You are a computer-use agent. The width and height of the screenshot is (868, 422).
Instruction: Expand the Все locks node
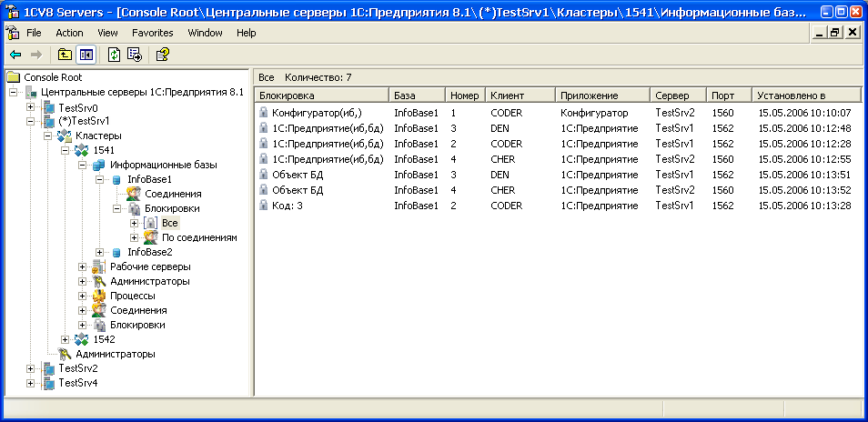tap(134, 223)
